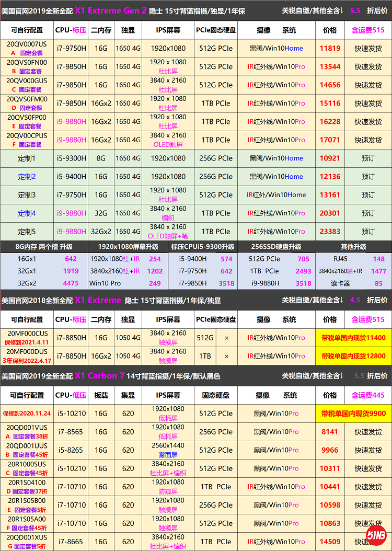Select the 其他升级 column header
Image resolution: width=392 pixels, height=551 pixels.
[x=353, y=247]
